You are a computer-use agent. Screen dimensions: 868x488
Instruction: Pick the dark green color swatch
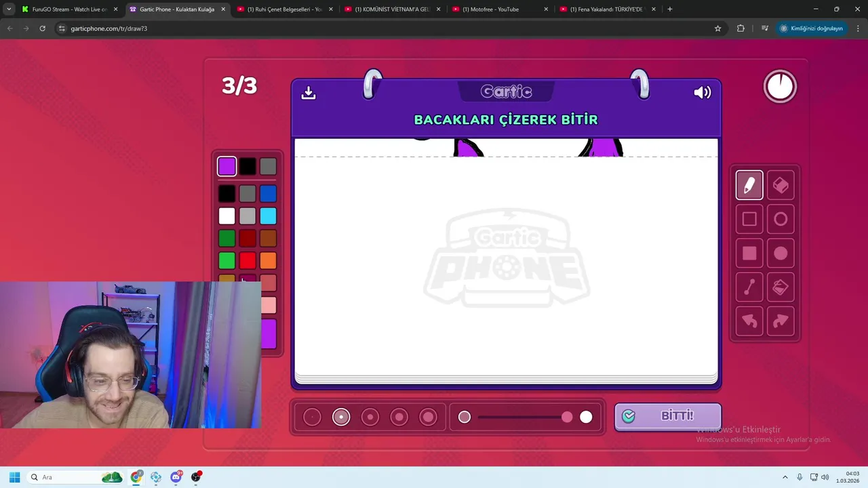coord(227,239)
